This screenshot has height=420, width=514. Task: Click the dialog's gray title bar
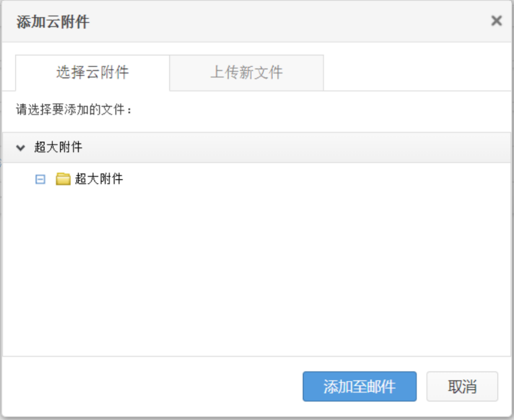[x=256, y=22]
